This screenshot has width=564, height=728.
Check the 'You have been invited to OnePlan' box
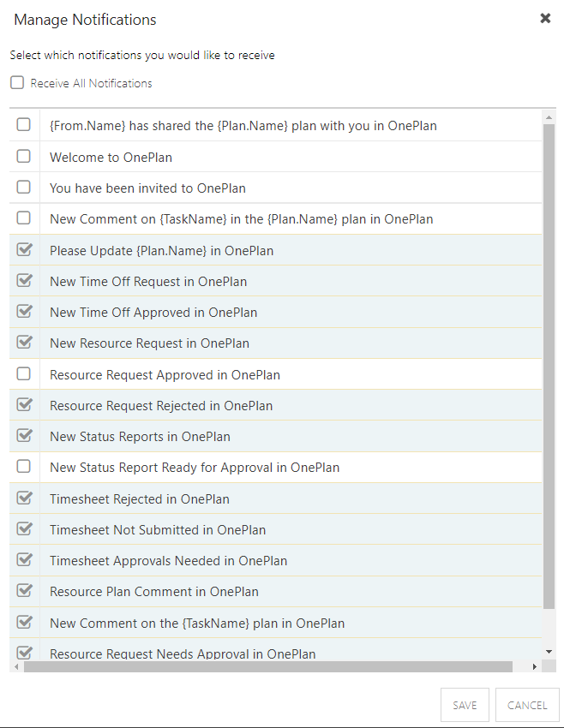point(24,187)
